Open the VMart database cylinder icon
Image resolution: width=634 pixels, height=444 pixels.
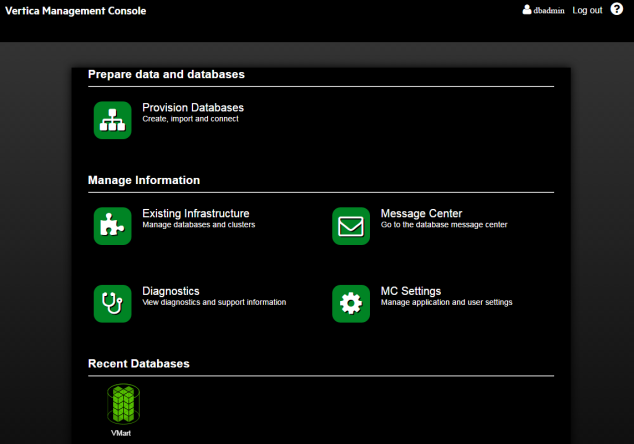coord(123,404)
